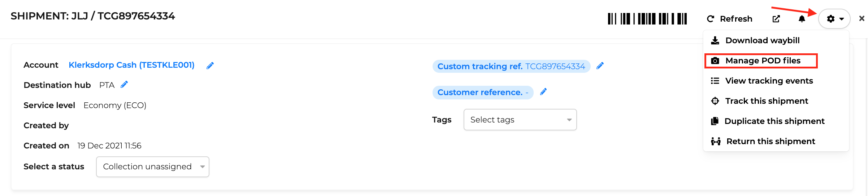The image size is (868, 196).
Task: Open the Collection unassigned status dropdown
Action: click(153, 167)
